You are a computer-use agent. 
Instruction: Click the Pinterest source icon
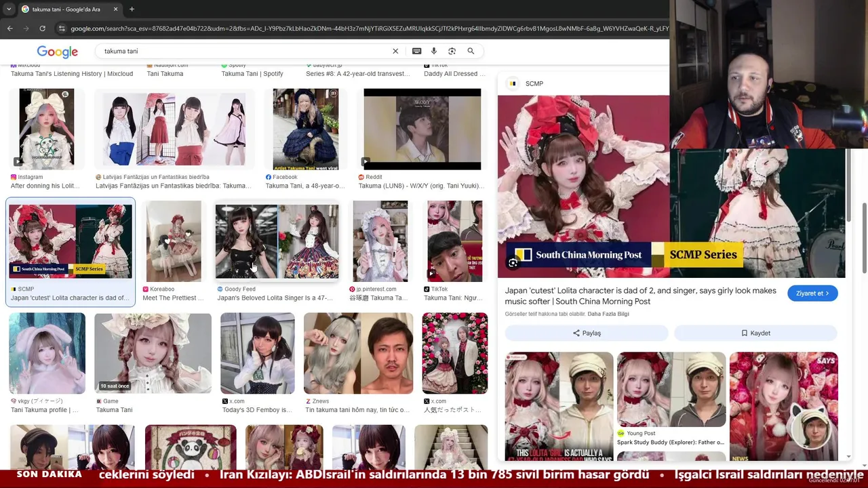pos(352,289)
